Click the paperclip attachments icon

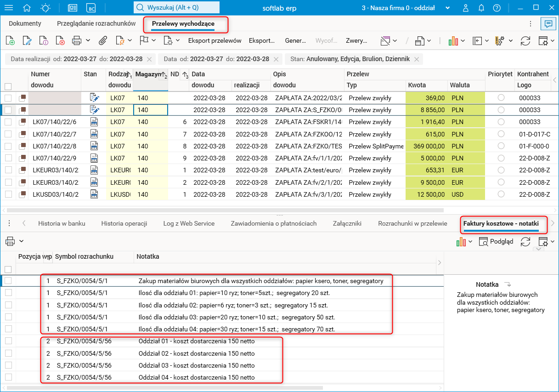103,41
